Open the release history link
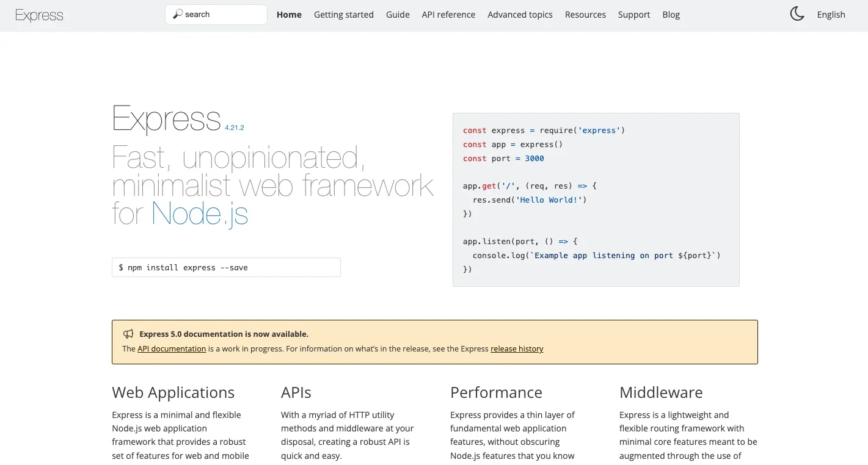Screen dimensions: 868x465 [x=517, y=349]
